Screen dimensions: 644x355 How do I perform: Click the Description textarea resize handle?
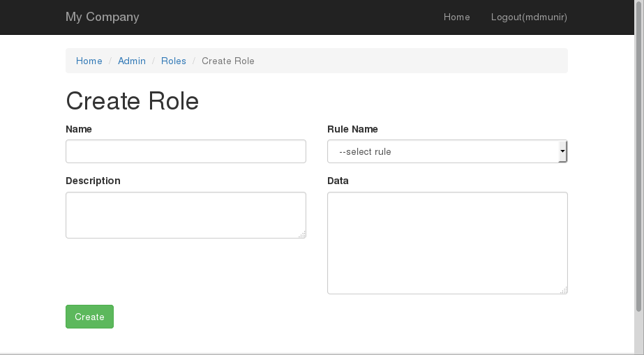(x=302, y=235)
